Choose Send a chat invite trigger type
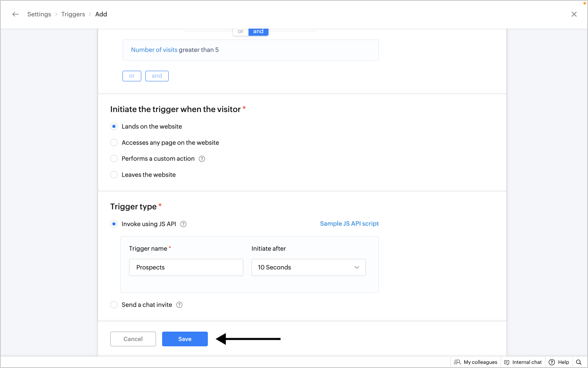 point(114,305)
